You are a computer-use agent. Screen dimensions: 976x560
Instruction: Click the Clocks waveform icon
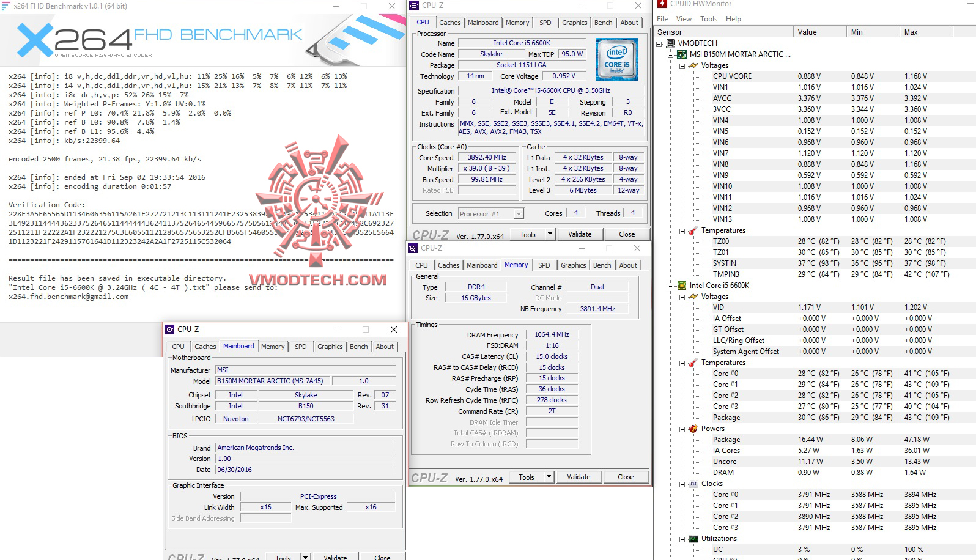pos(693,484)
